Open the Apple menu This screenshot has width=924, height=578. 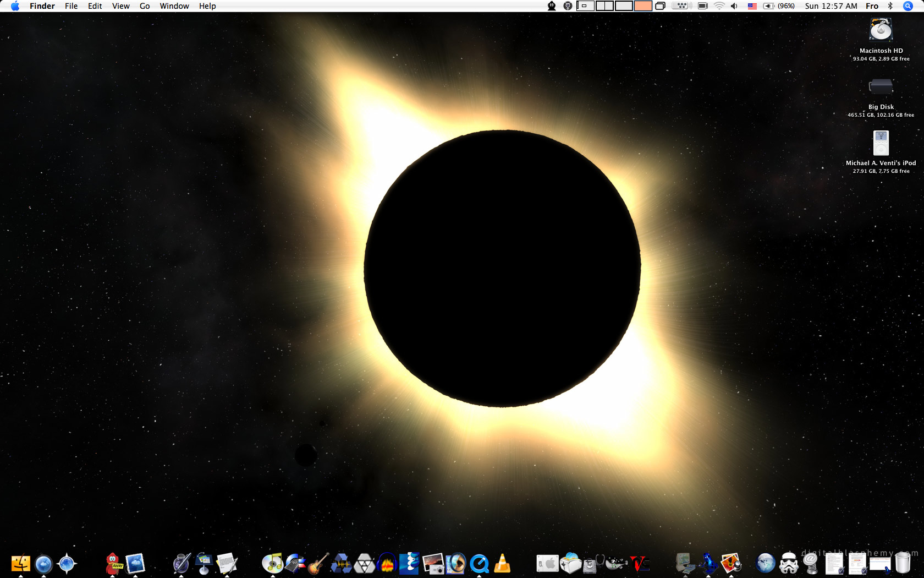15,6
